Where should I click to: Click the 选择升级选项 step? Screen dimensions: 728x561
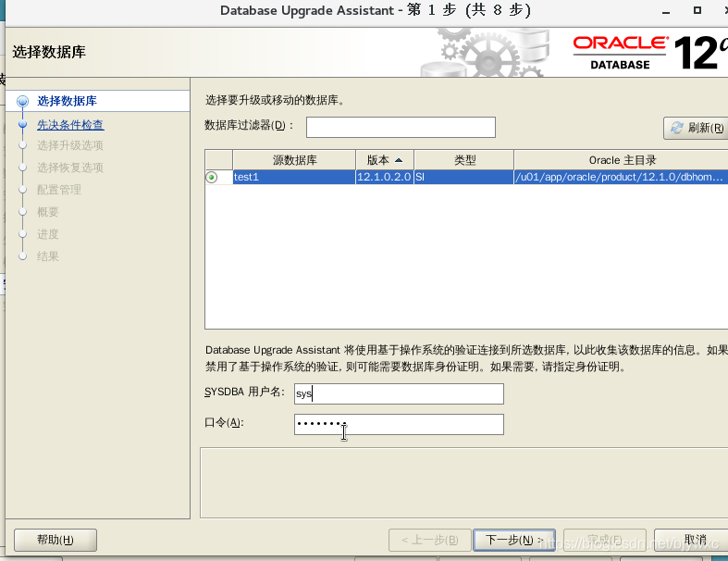coord(70,145)
